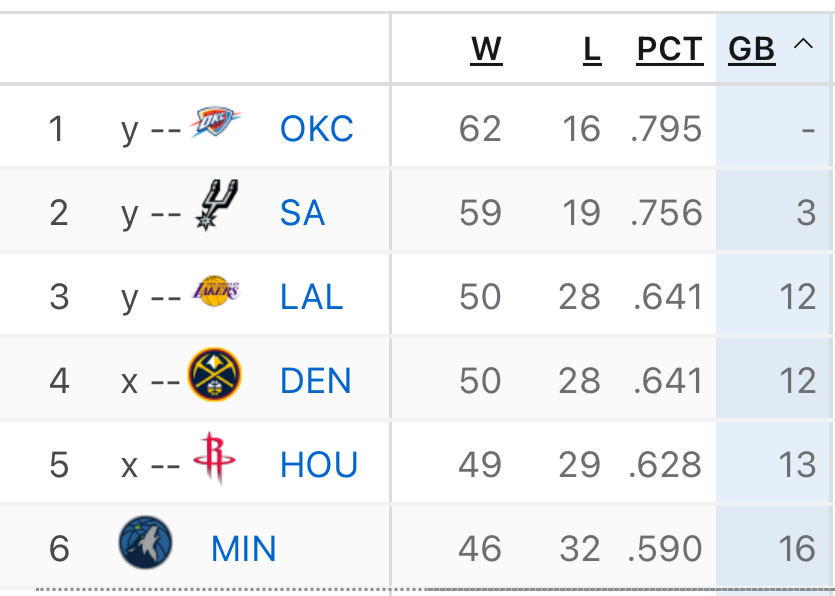Click OKC's 62 wins cell
Image resolution: width=835 pixels, height=596 pixels.
pos(480,129)
